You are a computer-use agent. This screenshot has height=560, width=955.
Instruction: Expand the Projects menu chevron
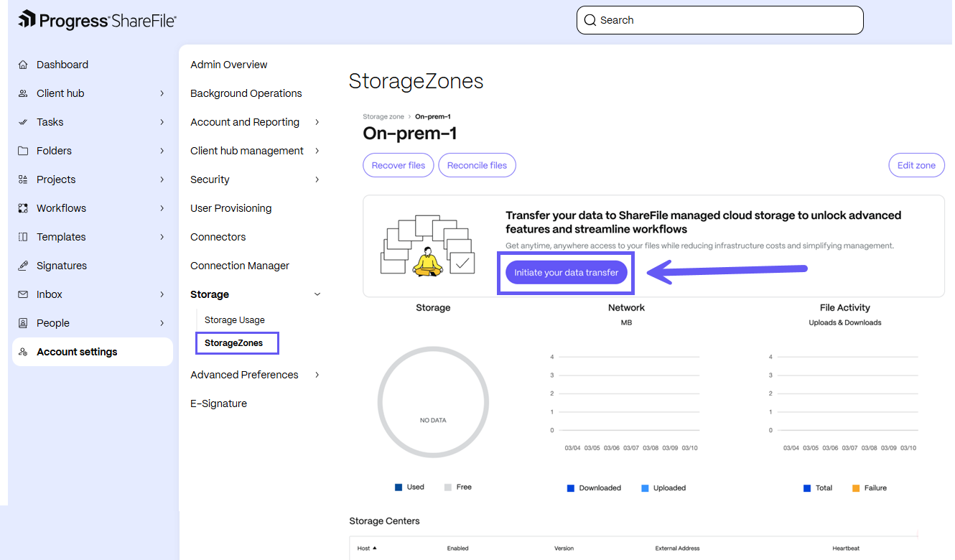point(162,179)
